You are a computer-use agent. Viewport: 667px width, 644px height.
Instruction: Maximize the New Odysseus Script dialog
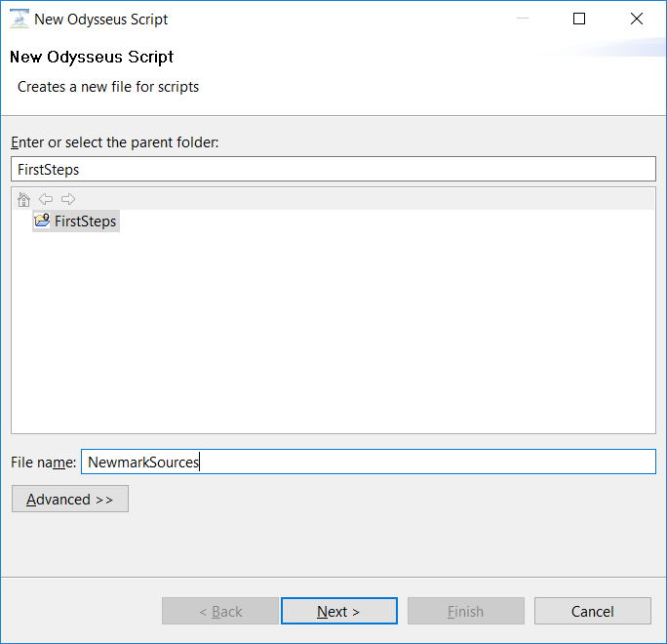point(579,19)
